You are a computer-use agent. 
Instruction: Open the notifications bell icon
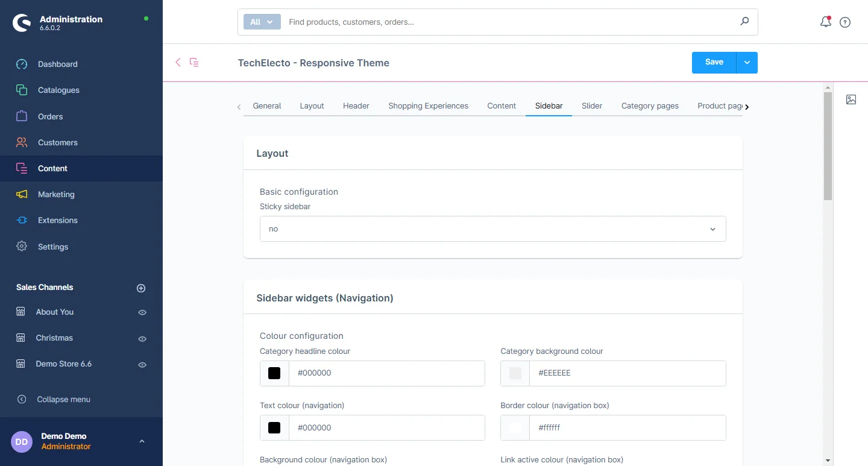point(825,22)
